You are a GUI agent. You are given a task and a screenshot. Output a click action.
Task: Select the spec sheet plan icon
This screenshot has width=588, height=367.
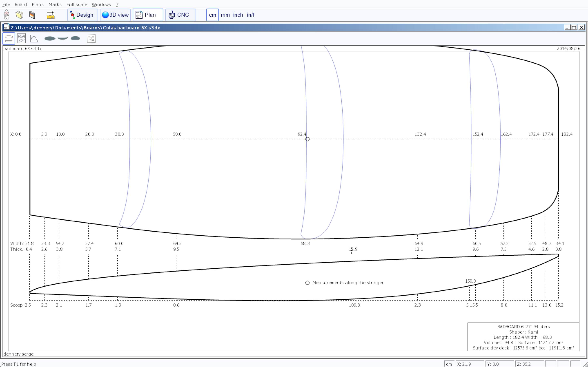pyautogui.click(x=21, y=39)
